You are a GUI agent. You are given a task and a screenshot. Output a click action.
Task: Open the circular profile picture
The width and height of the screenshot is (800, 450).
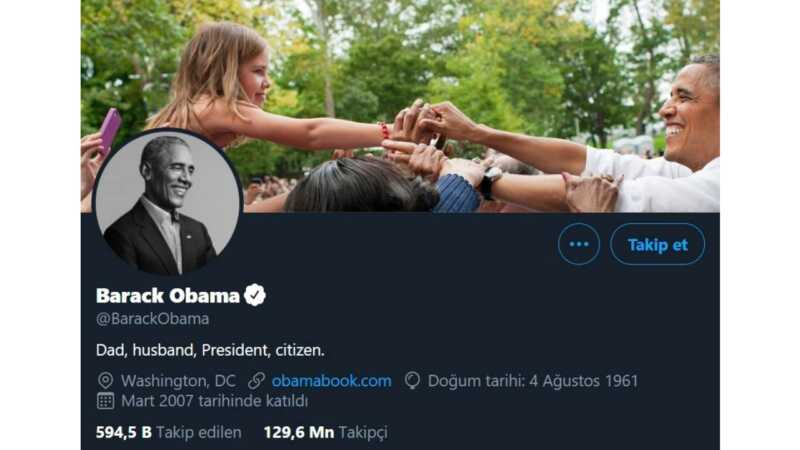click(167, 201)
